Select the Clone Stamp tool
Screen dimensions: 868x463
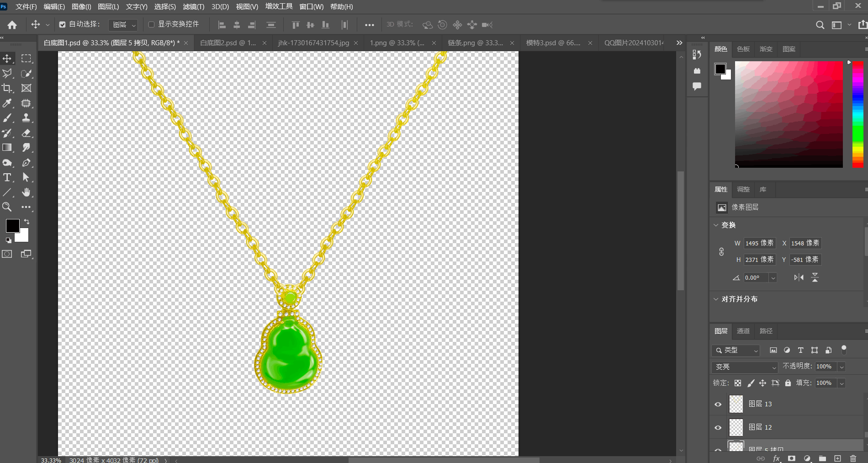[x=26, y=118]
